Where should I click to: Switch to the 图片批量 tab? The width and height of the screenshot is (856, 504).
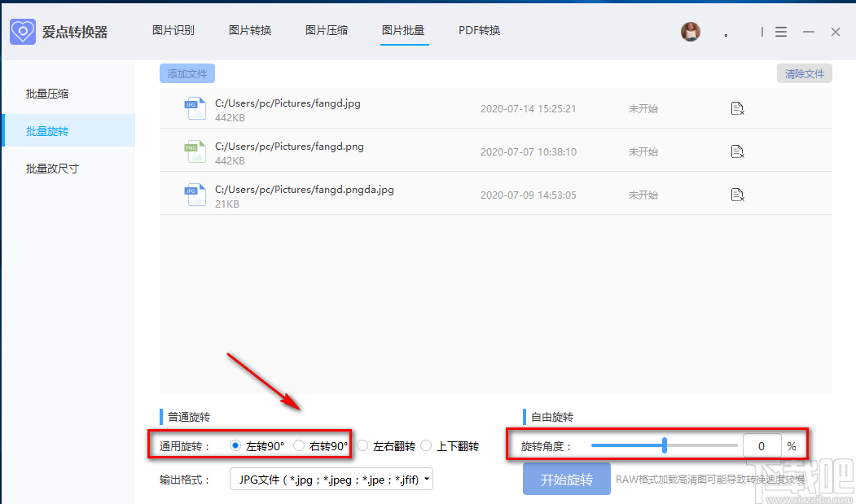[x=403, y=30]
